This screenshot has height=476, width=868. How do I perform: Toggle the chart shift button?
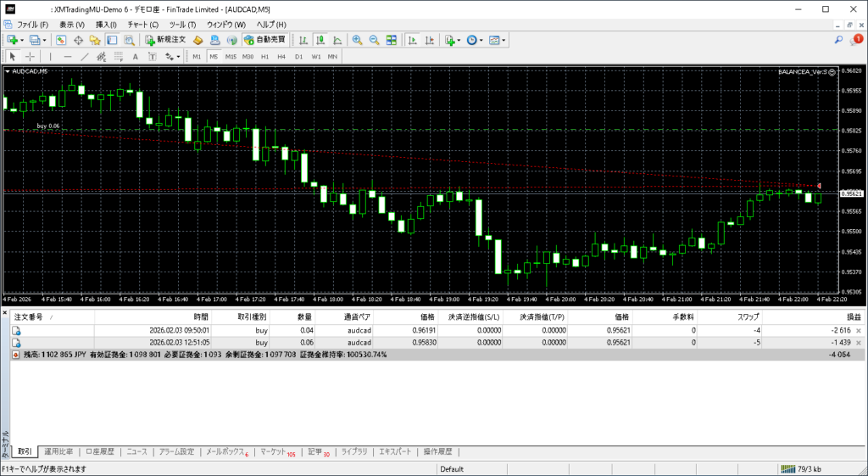428,40
